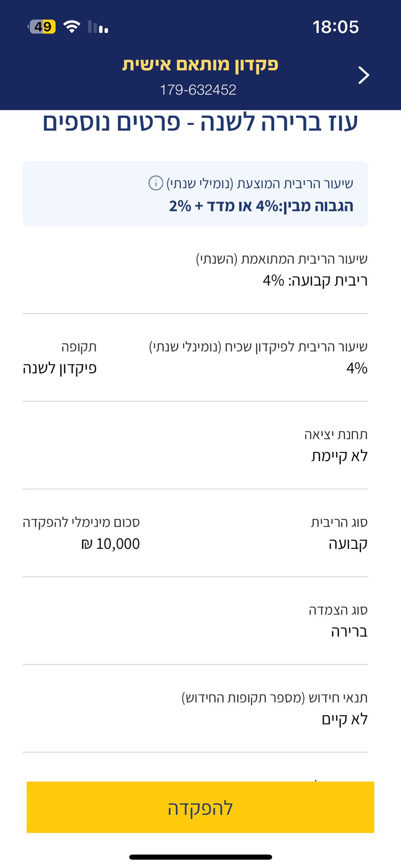This screenshot has height=868, width=401.
Task: Tap the battery indicator showing 49
Action: point(42,27)
